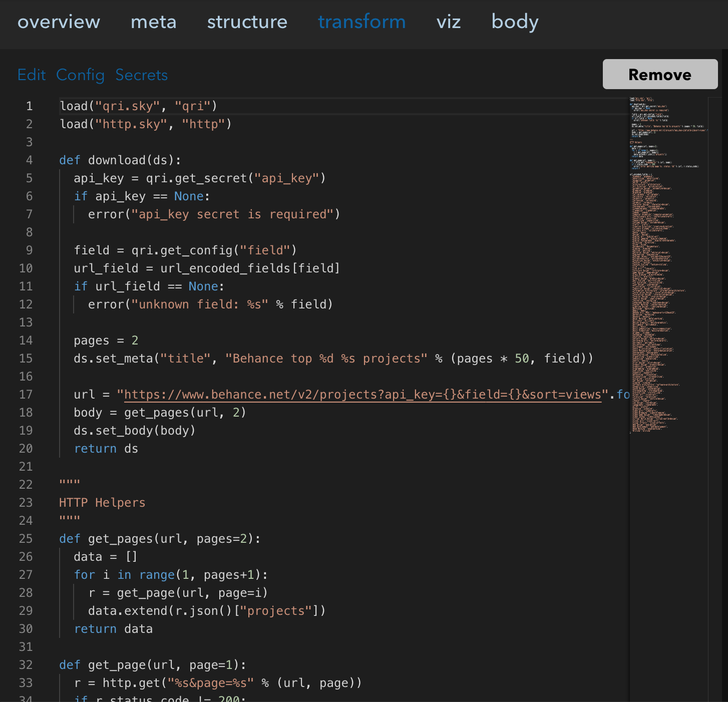Click the 'pages = 2' line
Image resolution: width=728 pixels, height=702 pixels.
point(106,340)
